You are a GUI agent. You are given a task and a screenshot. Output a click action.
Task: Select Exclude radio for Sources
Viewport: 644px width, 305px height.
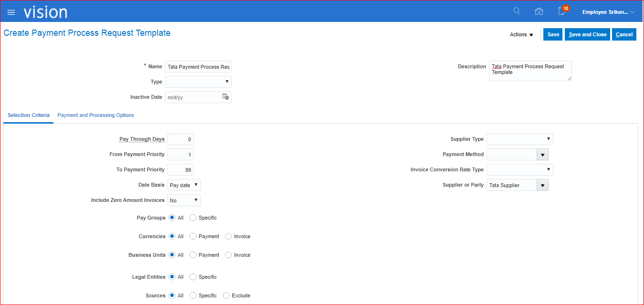(226, 295)
